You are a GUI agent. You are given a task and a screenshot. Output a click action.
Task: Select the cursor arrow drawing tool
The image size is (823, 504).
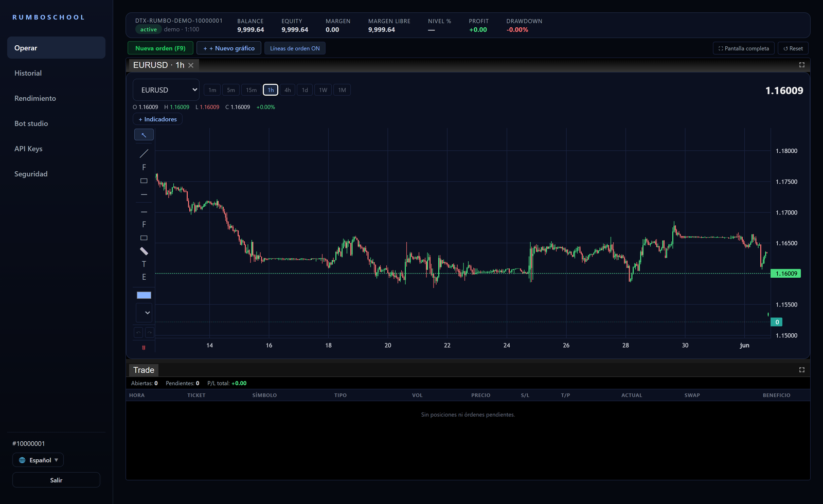click(x=144, y=135)
